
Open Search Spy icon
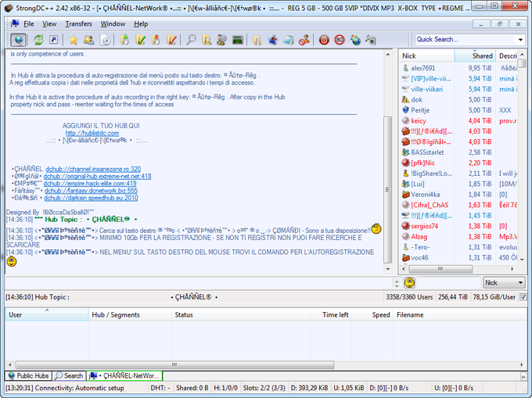click(x=222, y=40)
